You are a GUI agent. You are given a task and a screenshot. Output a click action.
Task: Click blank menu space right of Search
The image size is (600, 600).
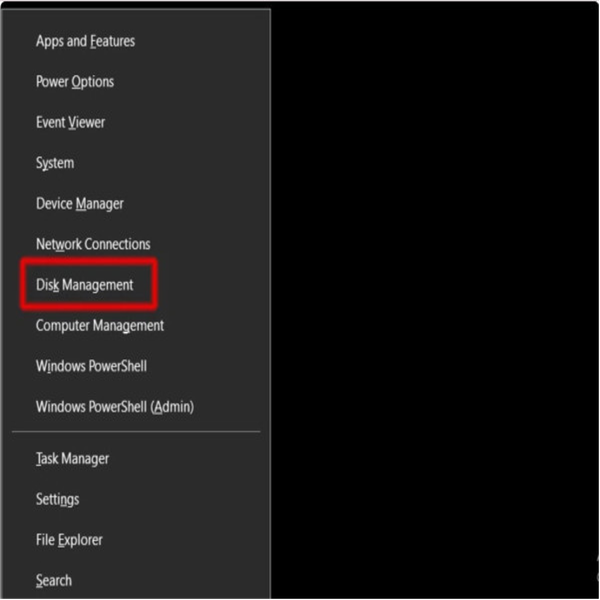180,580
